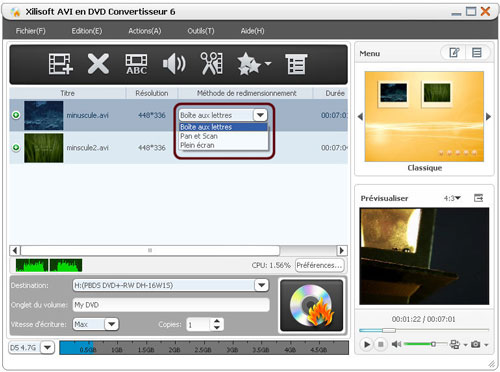Viewport: 500px width, 372px height.
Task: Select the minscule2.avi file name
Action: point(87,148)
